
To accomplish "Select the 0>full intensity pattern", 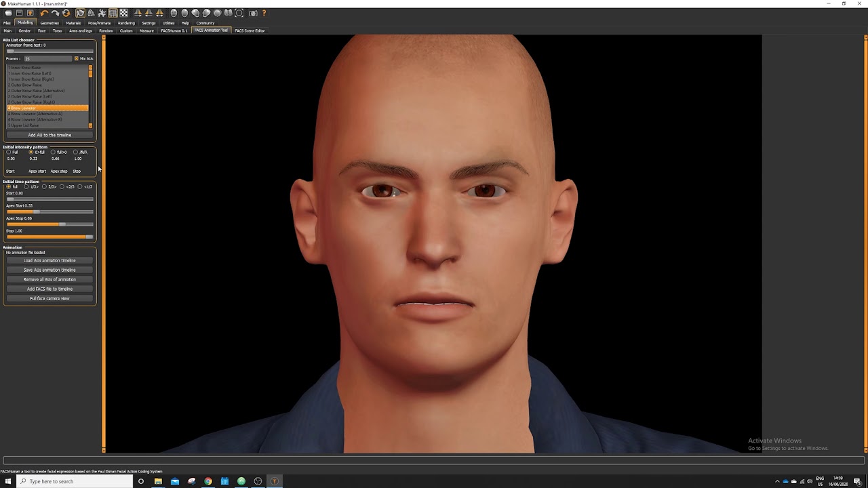I will pyautogui.click(x=31, y=152).
